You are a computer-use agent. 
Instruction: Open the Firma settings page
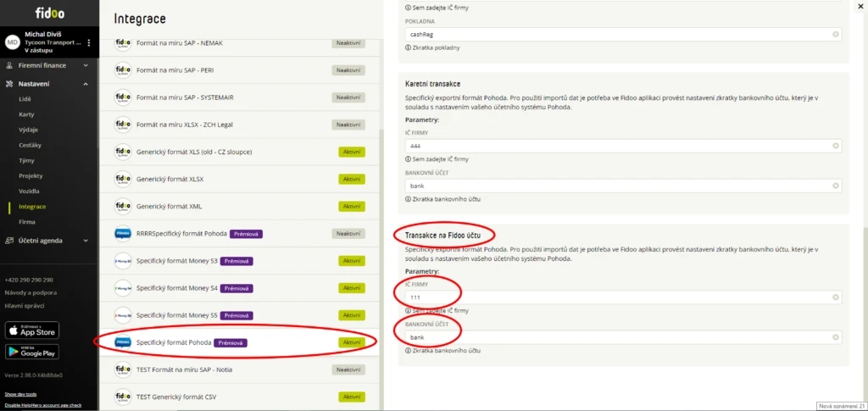26,222
